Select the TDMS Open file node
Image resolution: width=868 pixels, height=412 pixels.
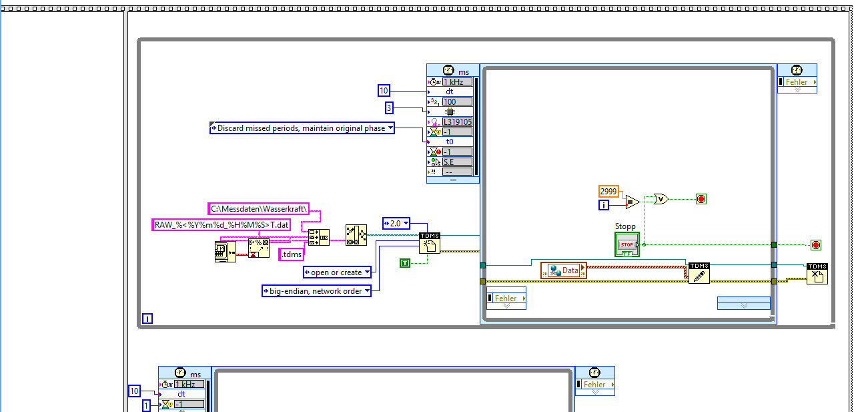[430, 243]
